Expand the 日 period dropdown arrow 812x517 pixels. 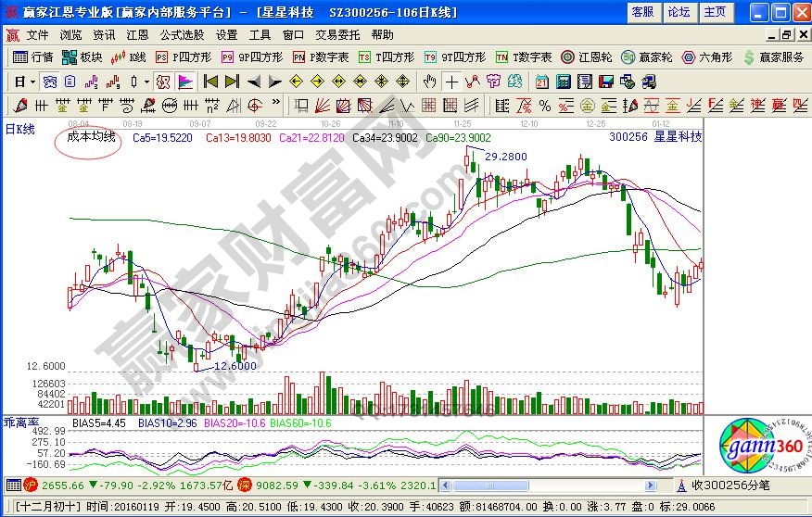(32, 81)
